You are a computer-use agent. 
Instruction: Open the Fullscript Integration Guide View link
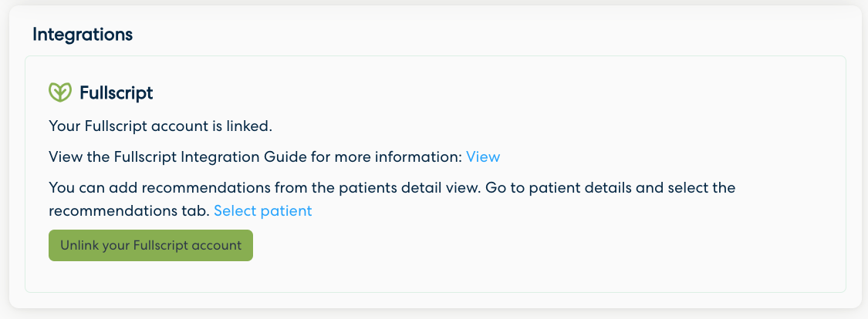pos(483,157)
